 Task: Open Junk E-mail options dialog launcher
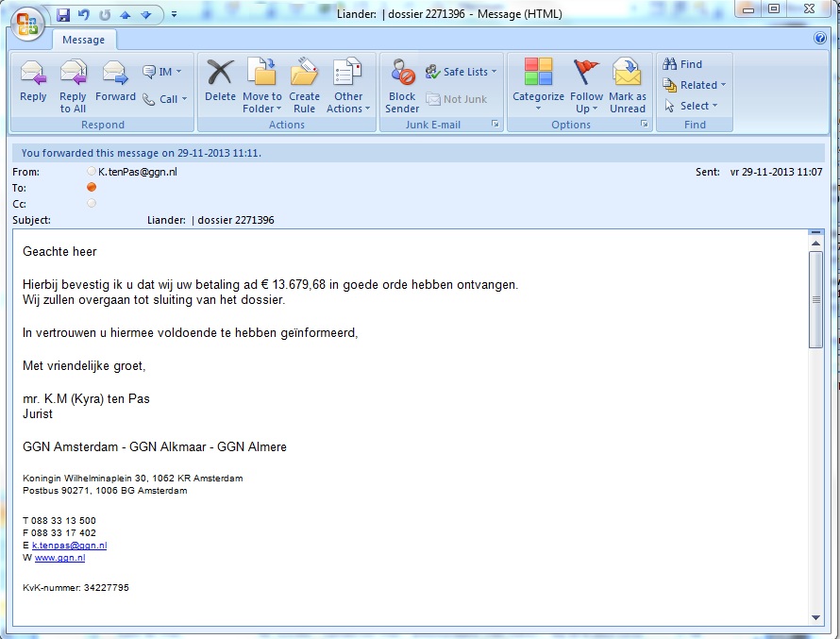coord(496,125)
